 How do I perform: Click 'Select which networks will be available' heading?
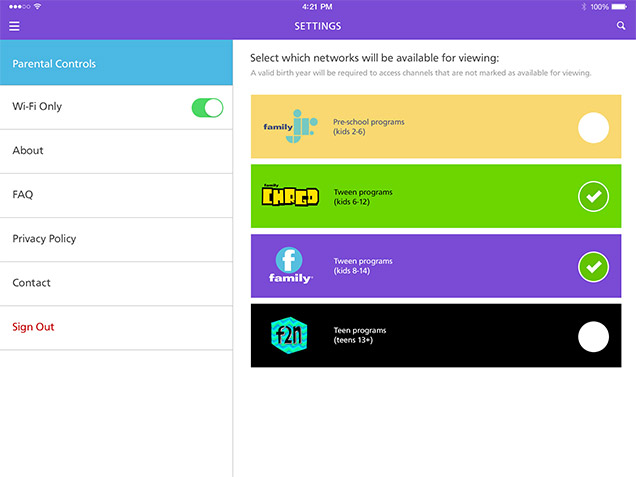point(374,58)
